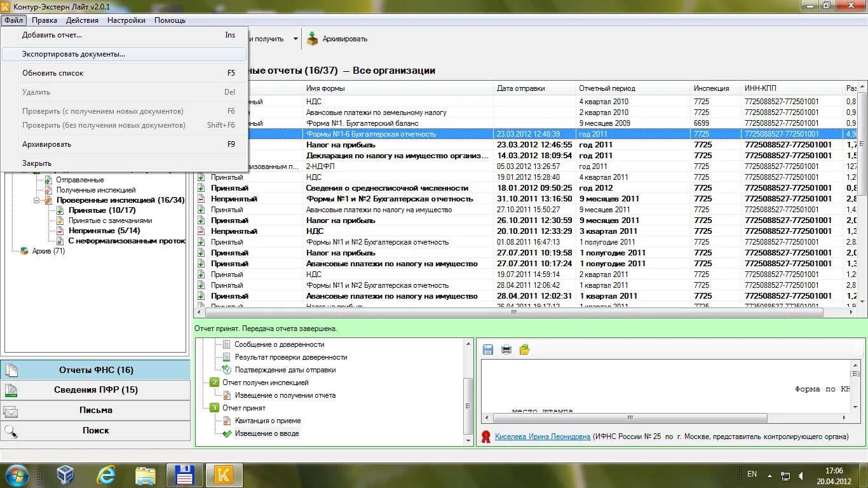Click the red certificate seal icon
The height and width of the screenshot is (488, 868).
(x=486, y=437)
